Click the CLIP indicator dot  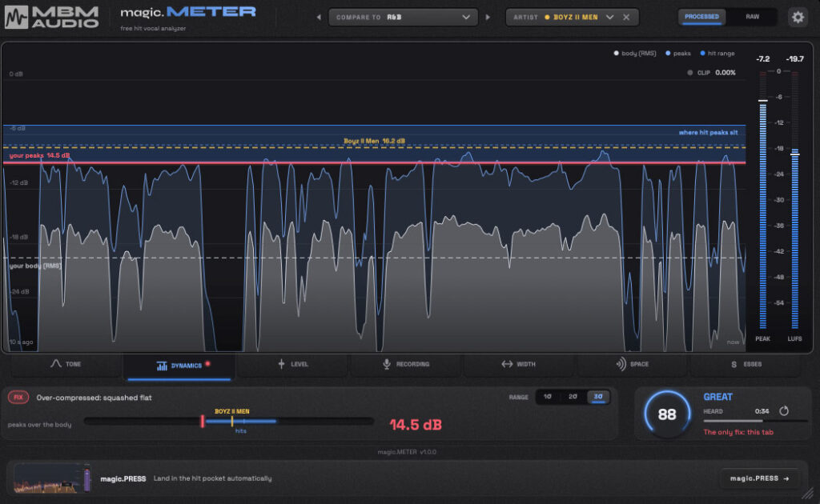[x=689, y=73]
